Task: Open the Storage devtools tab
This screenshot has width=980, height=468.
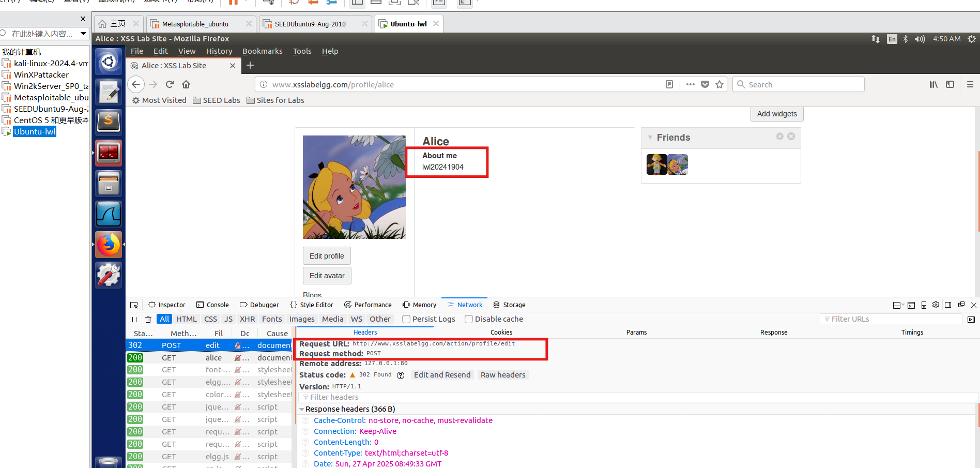Action: (509, 305)
